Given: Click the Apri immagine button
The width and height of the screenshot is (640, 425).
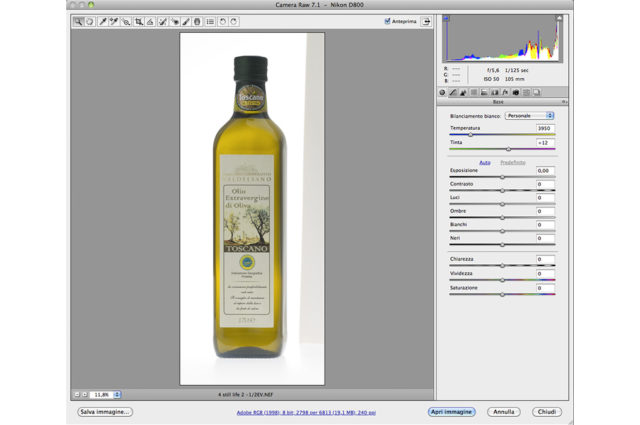Looking at the screenshot, I should (x=452, y=412).
